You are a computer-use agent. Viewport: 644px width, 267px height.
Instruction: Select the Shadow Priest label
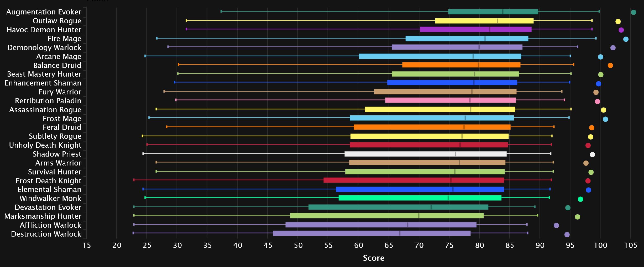point(57,154)
